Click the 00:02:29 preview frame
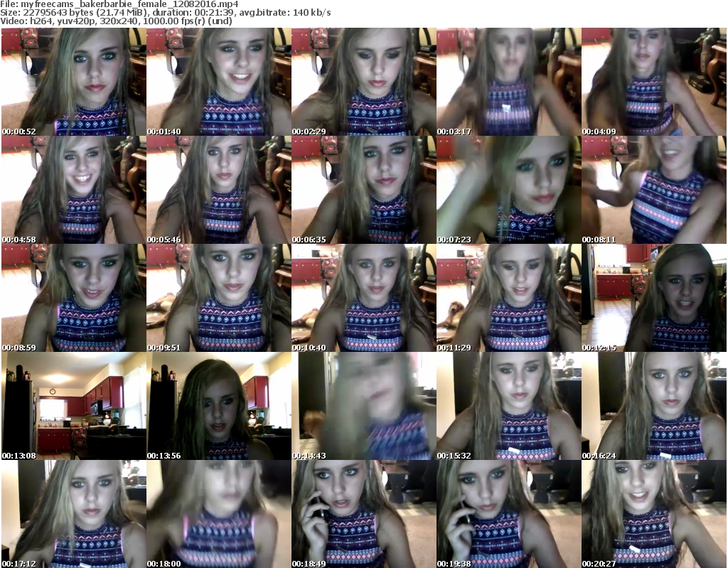 point(364,82)
